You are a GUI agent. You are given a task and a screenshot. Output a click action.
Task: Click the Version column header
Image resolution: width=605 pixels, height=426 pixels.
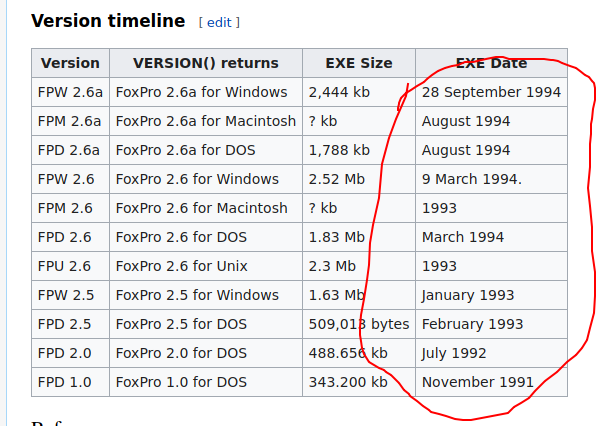70,63
